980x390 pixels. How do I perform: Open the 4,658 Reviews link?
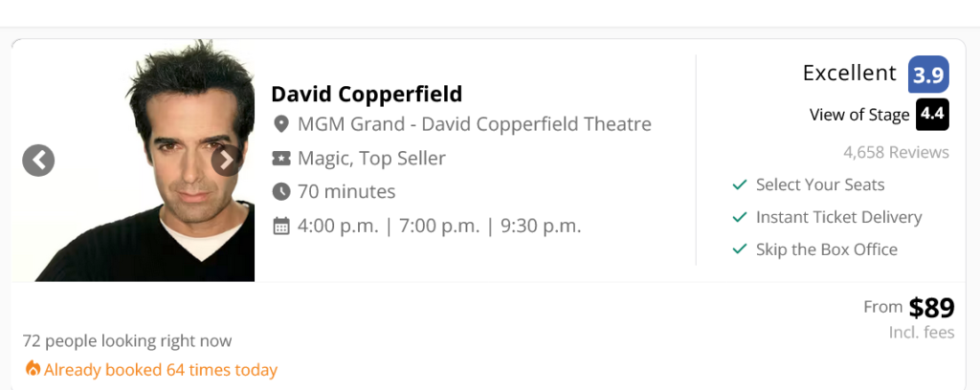pyautogui.click(x=896, y=152)
